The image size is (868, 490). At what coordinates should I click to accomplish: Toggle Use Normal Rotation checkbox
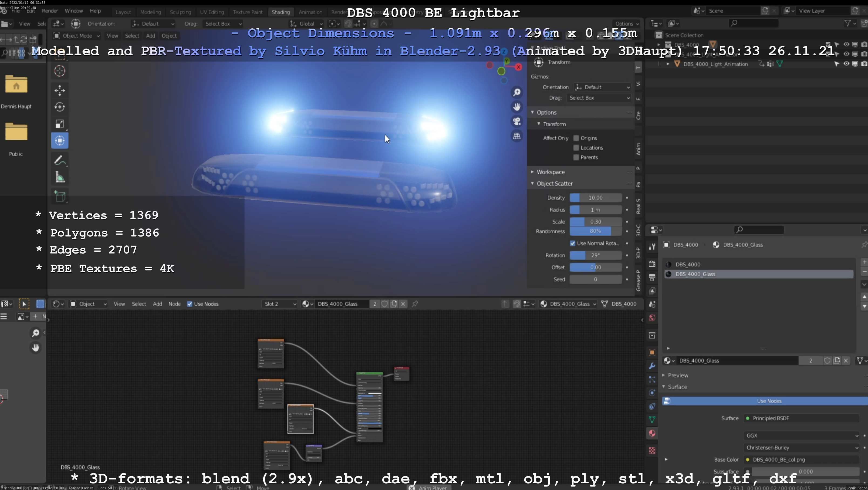point(572,243)
